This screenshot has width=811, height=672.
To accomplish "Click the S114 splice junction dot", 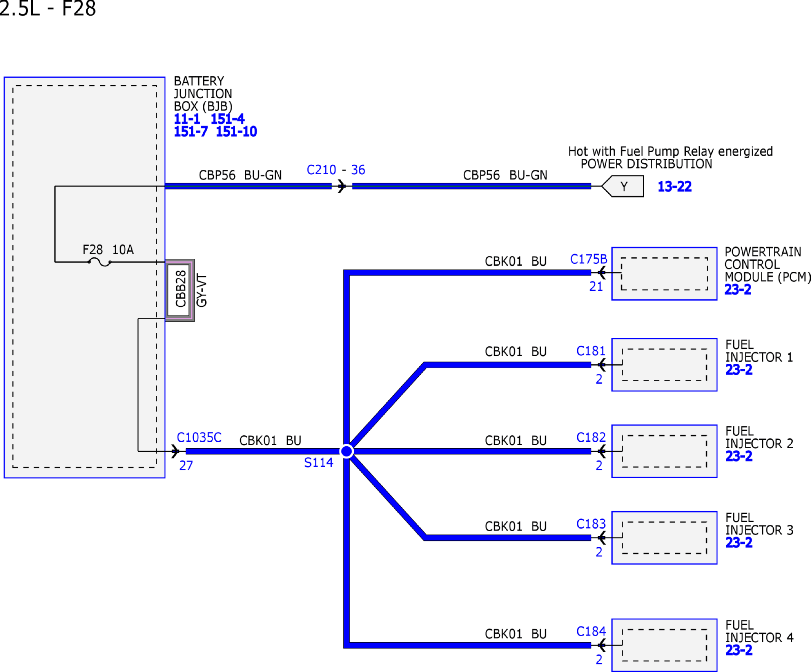I will click(x=346, y=451).
